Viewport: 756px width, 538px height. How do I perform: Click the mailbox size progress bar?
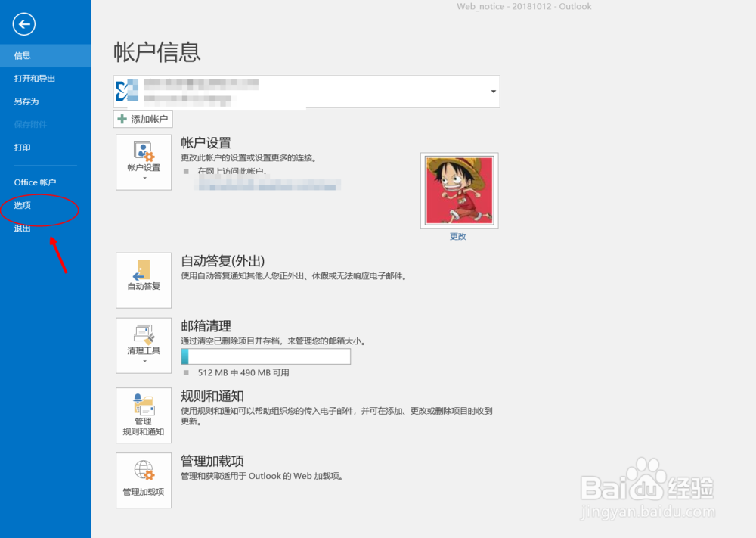(265, 356)
